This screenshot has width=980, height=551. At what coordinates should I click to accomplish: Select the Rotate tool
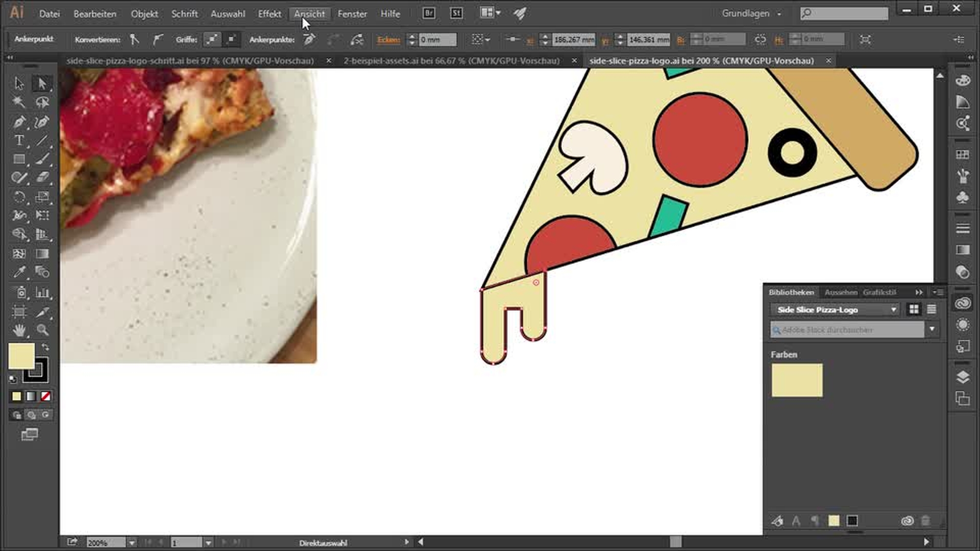(19, 197)
